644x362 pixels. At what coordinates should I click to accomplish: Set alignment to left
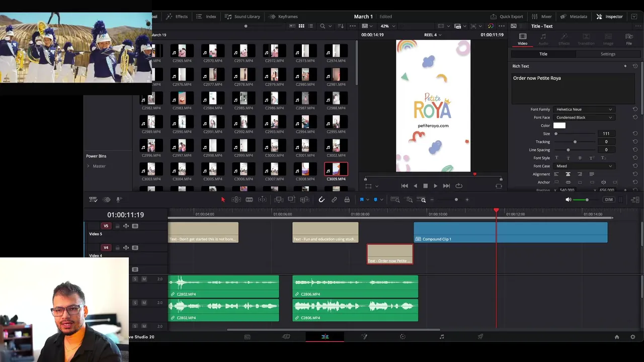pyautogui.click(x=556, y=174)
